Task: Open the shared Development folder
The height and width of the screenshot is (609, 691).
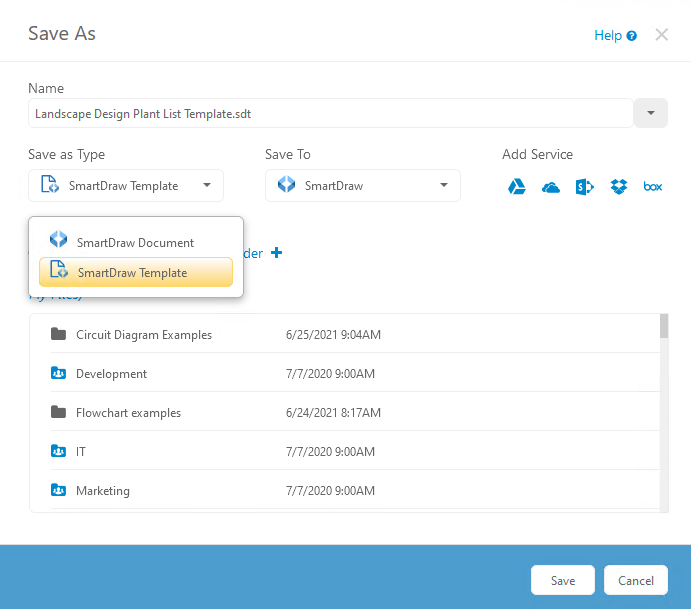Action: click(111, 374)
